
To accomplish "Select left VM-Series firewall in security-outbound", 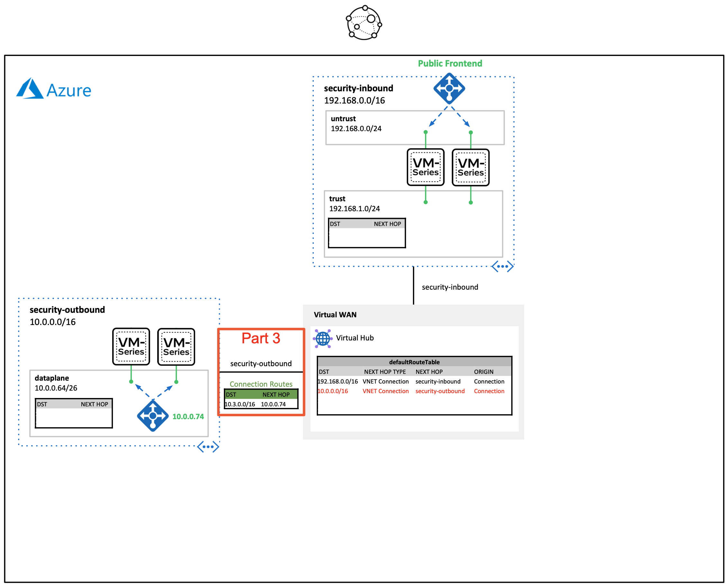I will (x=131, y=347).
